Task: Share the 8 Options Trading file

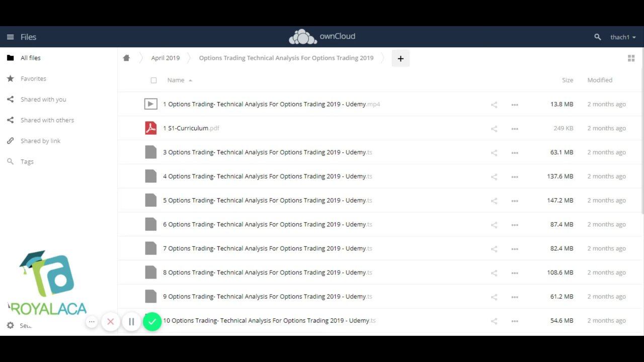Action: click(494, 273)
